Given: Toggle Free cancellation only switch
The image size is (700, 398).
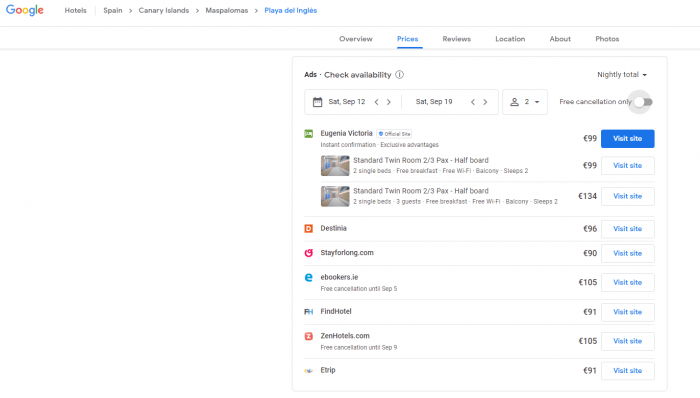Looking at the screenshot, I should click(x=643, y=102).
